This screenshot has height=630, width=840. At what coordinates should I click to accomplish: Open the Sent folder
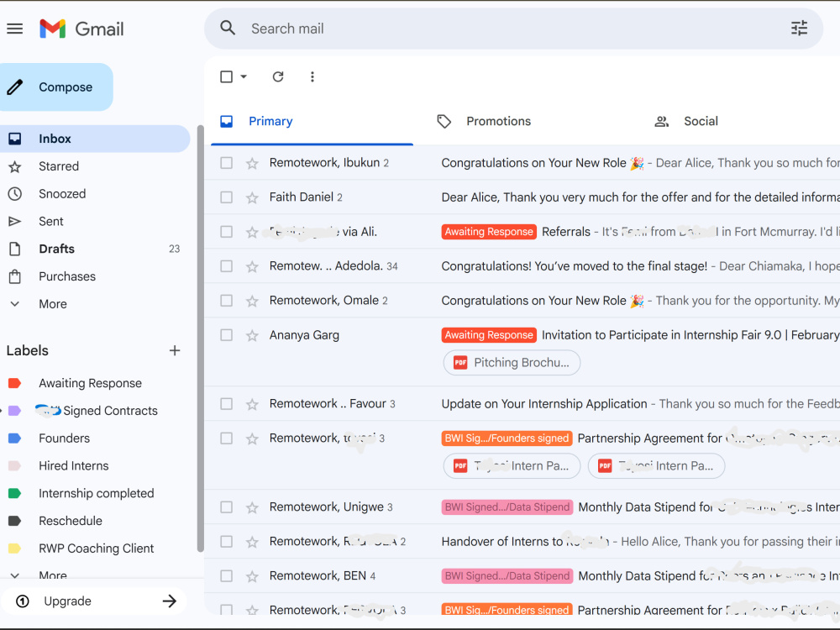(x=95, y=221)
